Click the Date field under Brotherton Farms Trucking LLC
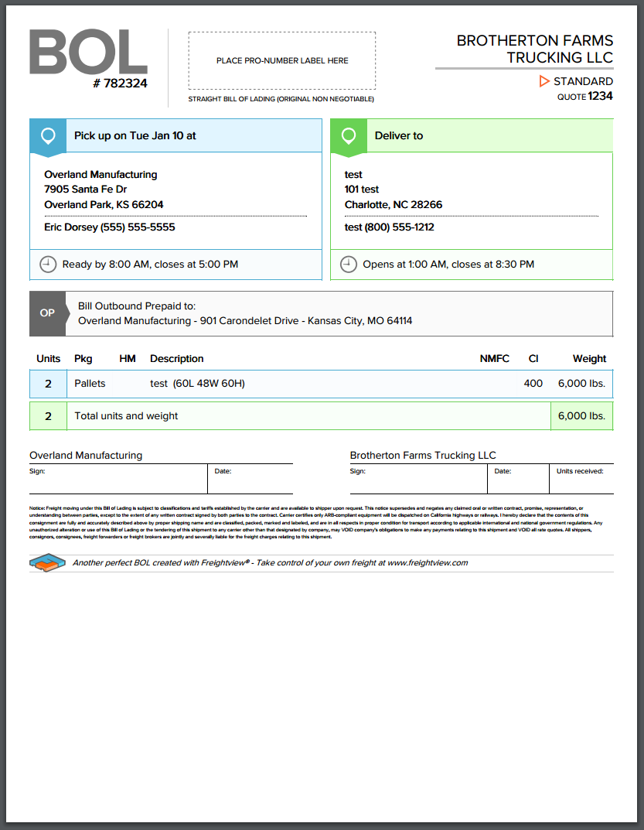The height and width of the screenshot is (830, 644). point(518,479)
